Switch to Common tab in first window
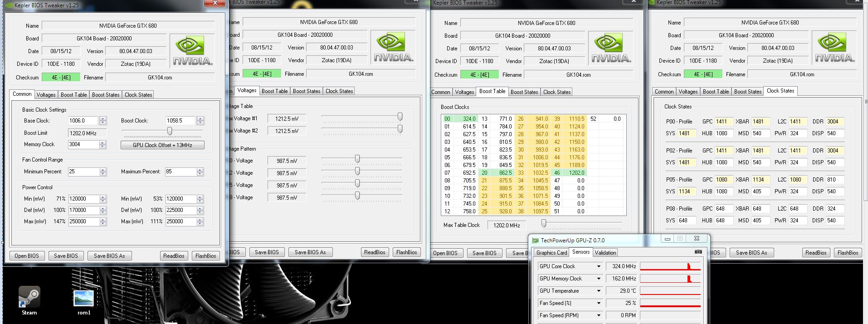The height and width of the screenshot is (324, 868). pos(22,94)
